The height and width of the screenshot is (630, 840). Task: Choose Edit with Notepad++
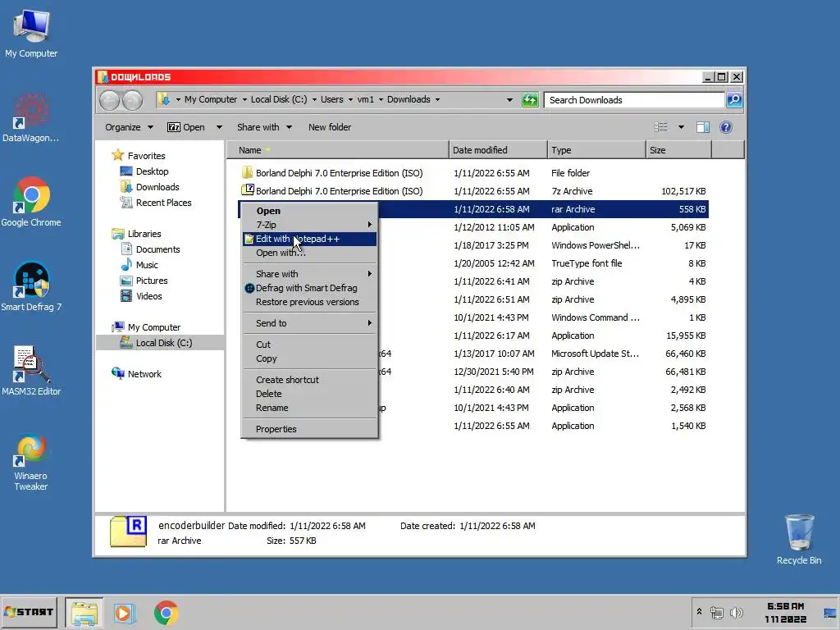(x=309, y=239)
